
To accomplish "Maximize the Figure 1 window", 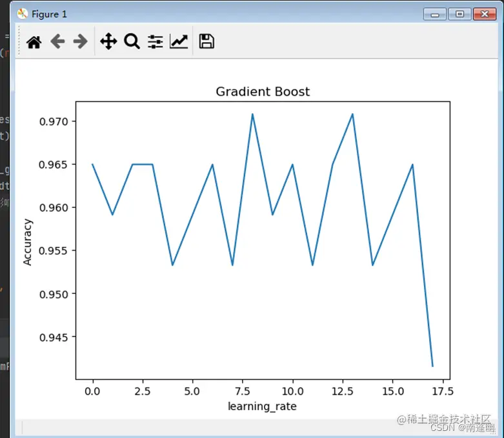I will tap(459, 14).
